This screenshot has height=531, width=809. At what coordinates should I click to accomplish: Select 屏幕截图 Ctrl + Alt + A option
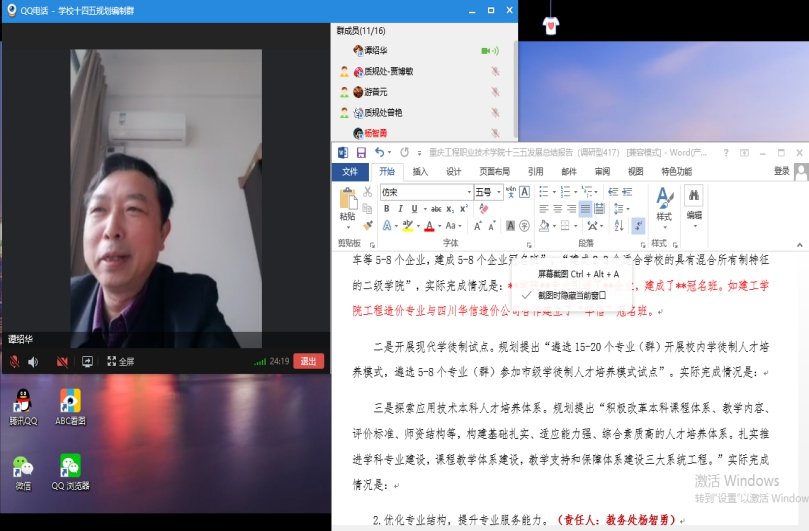pos(578,274)
